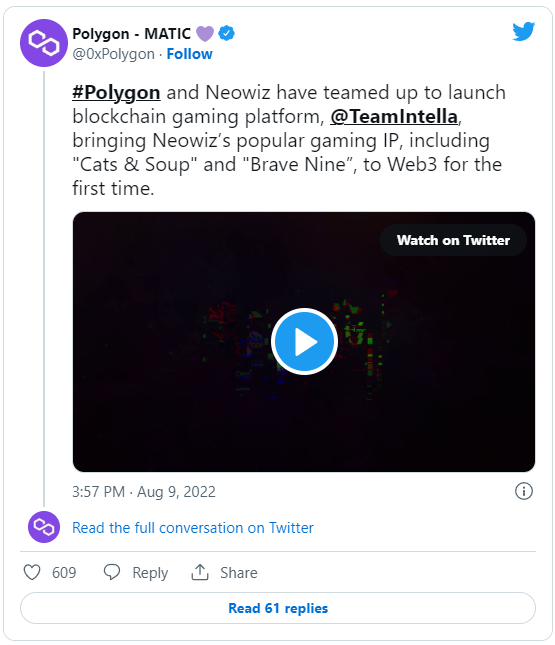The image size is (555, 645).
Task: Click the small Polygon avatar near conversation link
Action: pyautogui.click(x=44, y=527)
